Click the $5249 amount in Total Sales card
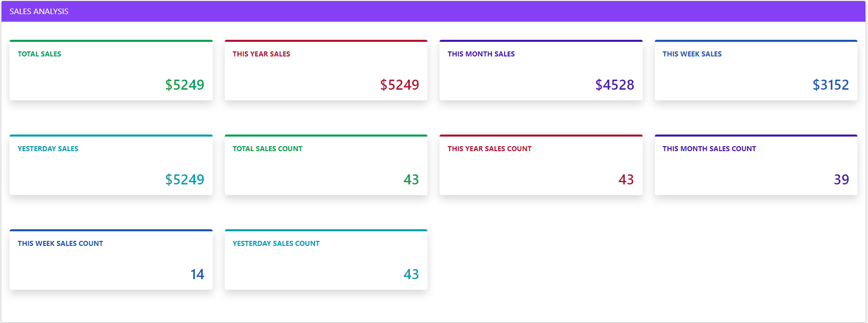 tap(184, 85)
